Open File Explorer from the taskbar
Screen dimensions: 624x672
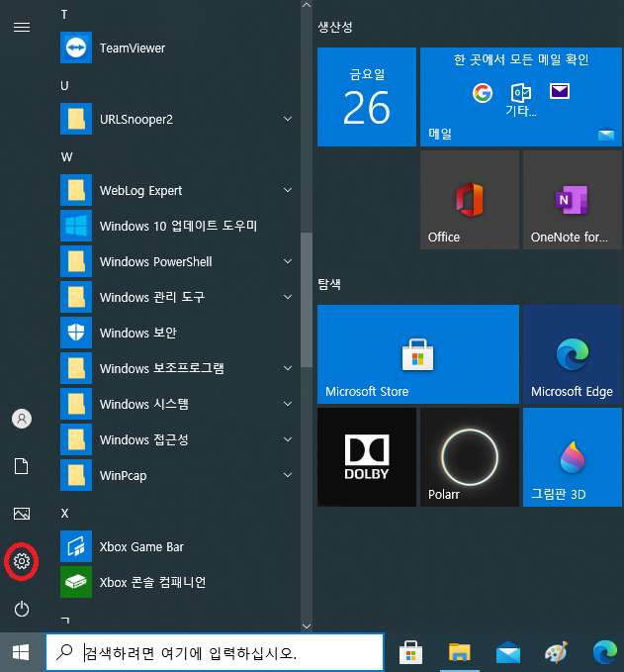[x=460, y=652]
